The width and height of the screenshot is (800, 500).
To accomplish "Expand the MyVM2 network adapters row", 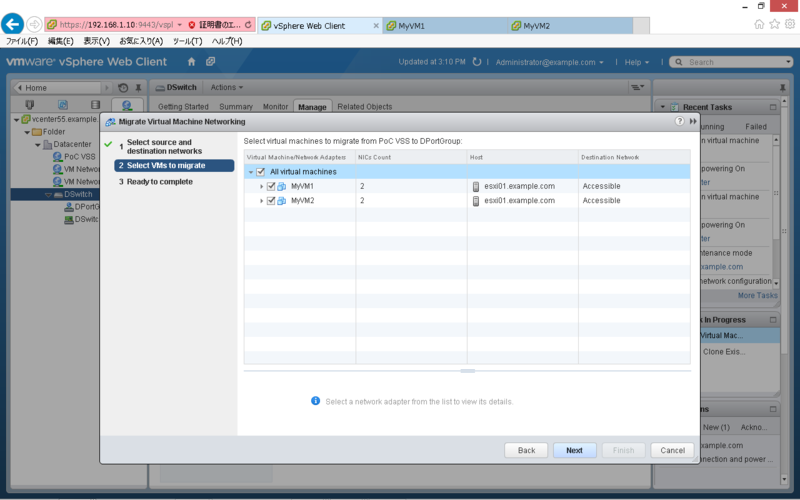I will [x=262, y=201].
